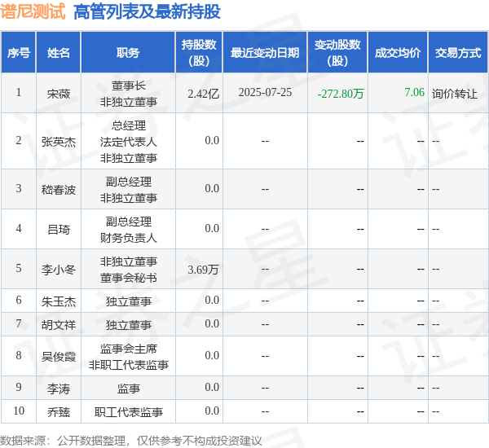Image resolution: width=489 pixels, height=448 pixels.
Task: Click the holding value 2.42亿
Action: tap(203, 94)
